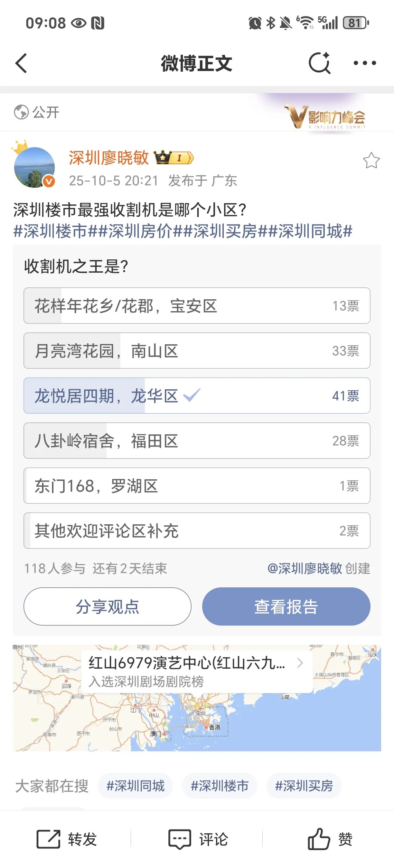Tap the 影响力峰会 banner badge

point(325,117)
